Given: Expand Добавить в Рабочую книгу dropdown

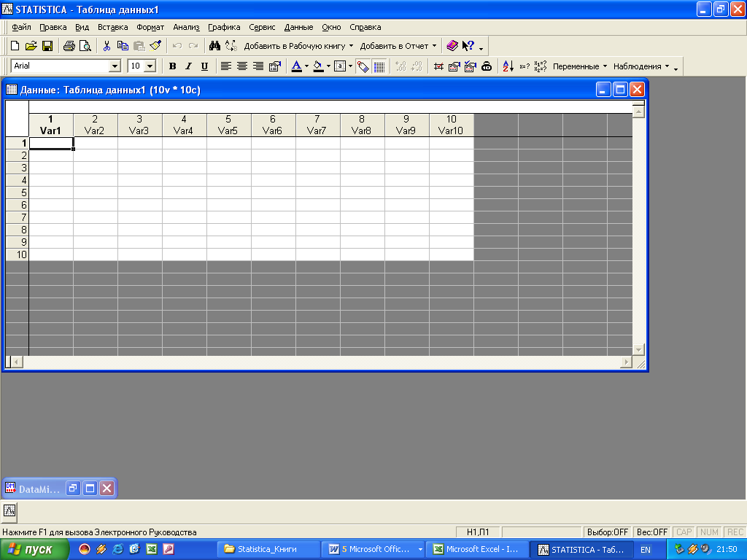Looking at the screenshot, I should click(x=351, y=46).
